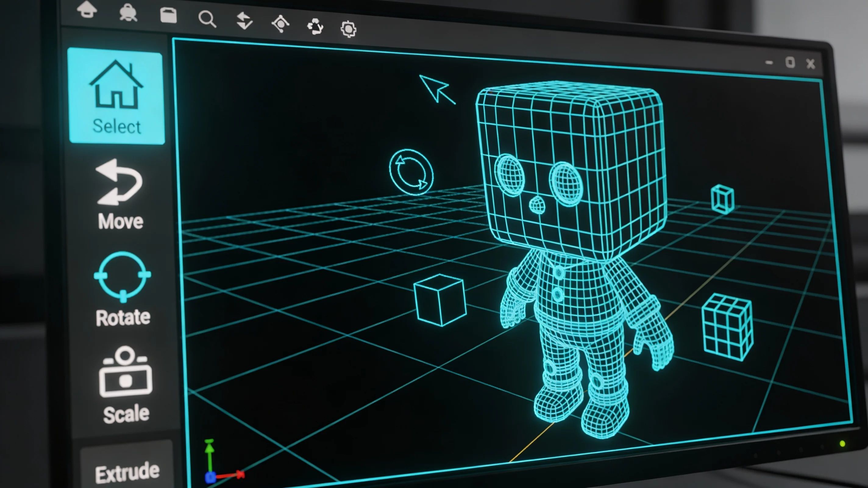Pick the Rotate tool
Image resolution: width=868 pixels, height=488 pixels.
tap(123, 289)
